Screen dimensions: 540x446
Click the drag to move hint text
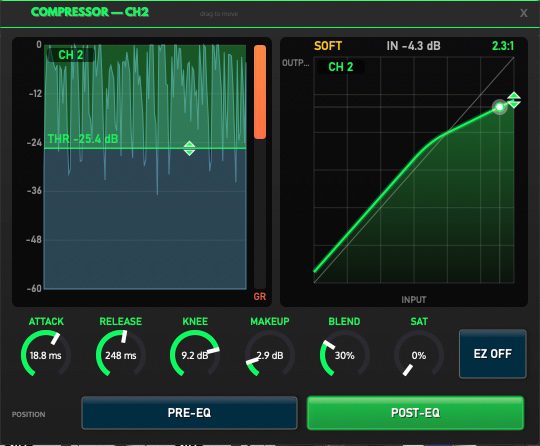219,14
